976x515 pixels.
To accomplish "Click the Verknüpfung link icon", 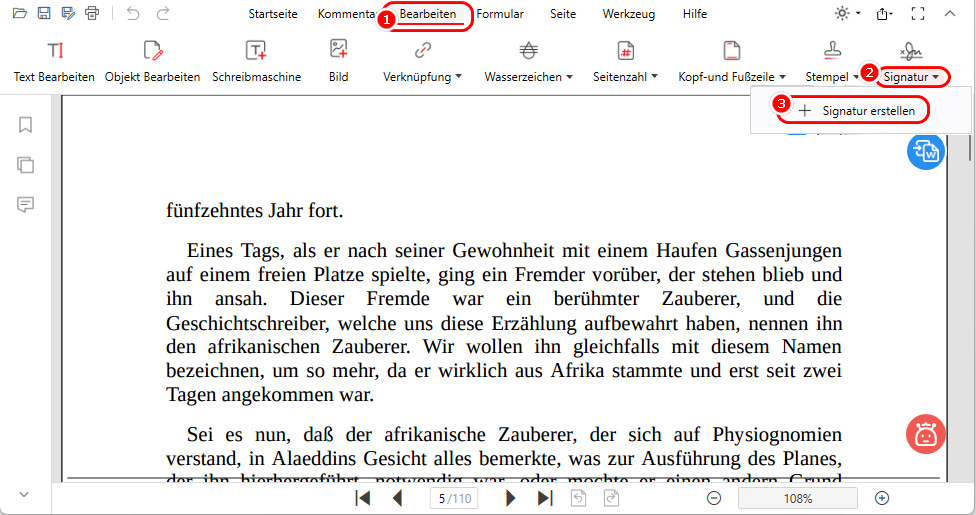I will [423, 50].
